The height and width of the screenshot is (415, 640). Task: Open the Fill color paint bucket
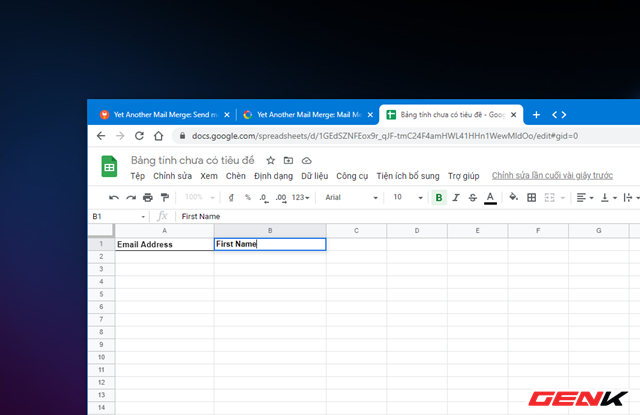point(514,198)
